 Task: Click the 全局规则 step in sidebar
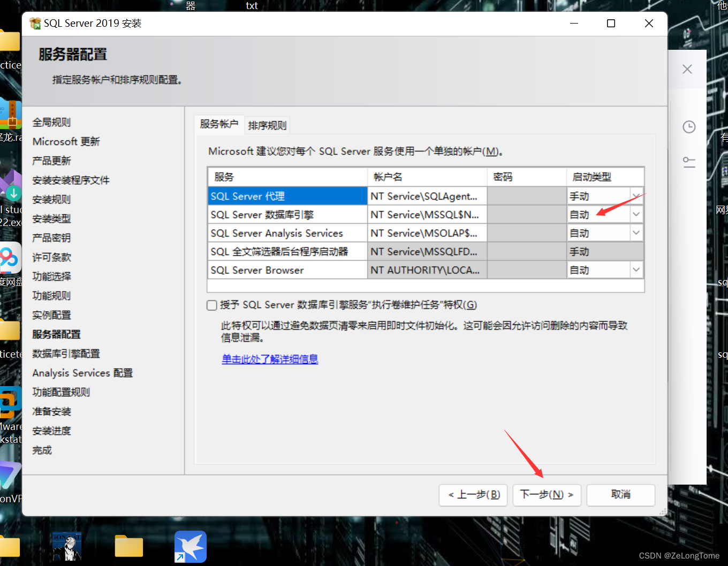[51, 122]
